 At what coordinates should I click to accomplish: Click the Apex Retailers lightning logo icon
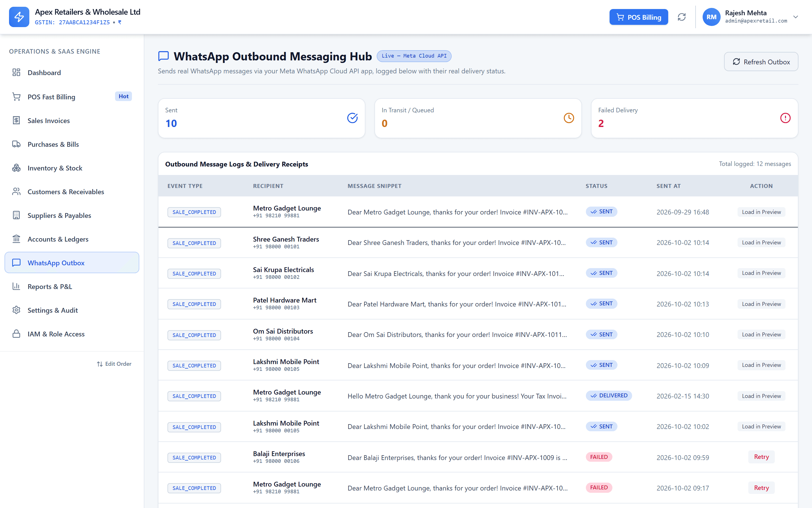pyautogui.click(x=19, y=17)
